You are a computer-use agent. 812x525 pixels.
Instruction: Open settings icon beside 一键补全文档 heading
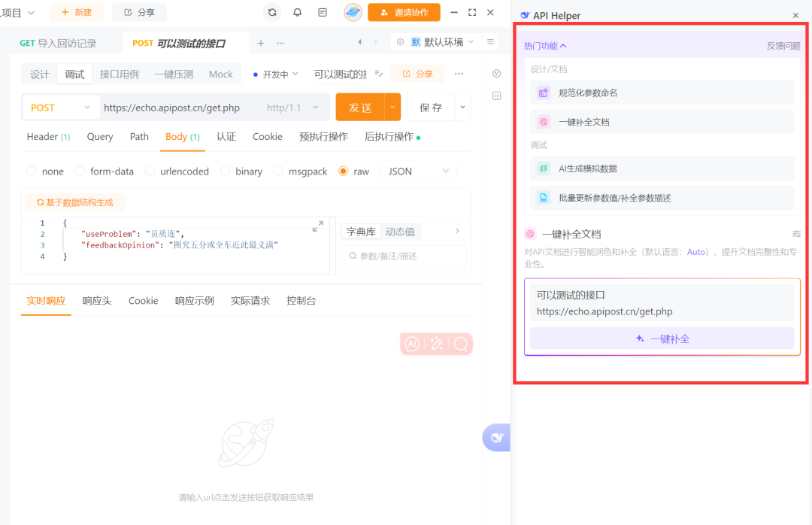pos(796,234)
